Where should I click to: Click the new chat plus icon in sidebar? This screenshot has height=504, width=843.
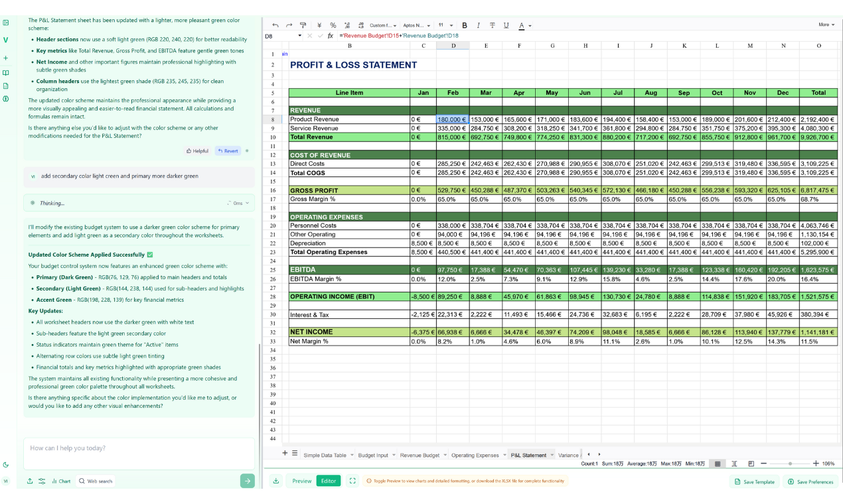pos(6,58)
